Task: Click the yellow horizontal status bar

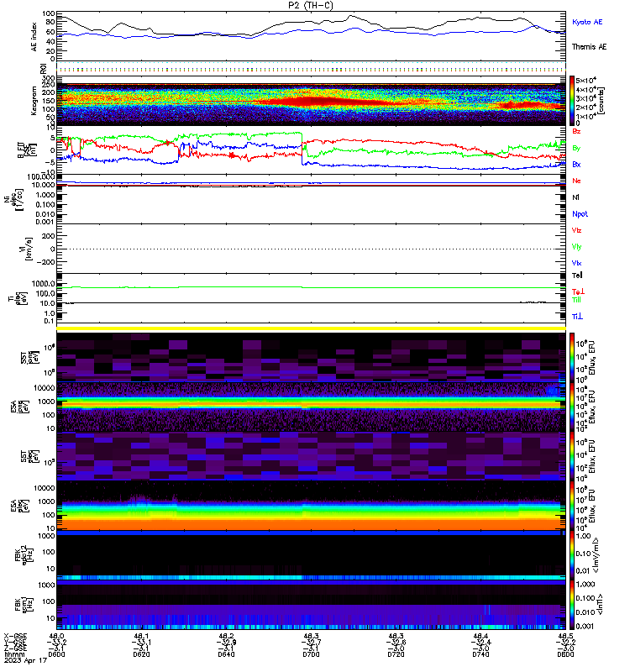Action: pos(311,328)
